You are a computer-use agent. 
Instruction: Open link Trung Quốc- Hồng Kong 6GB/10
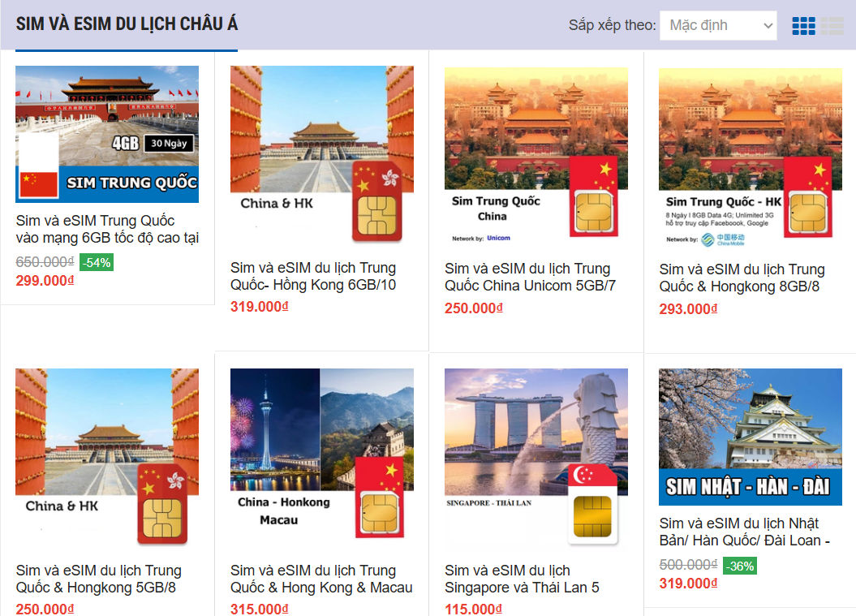(313, 276)
